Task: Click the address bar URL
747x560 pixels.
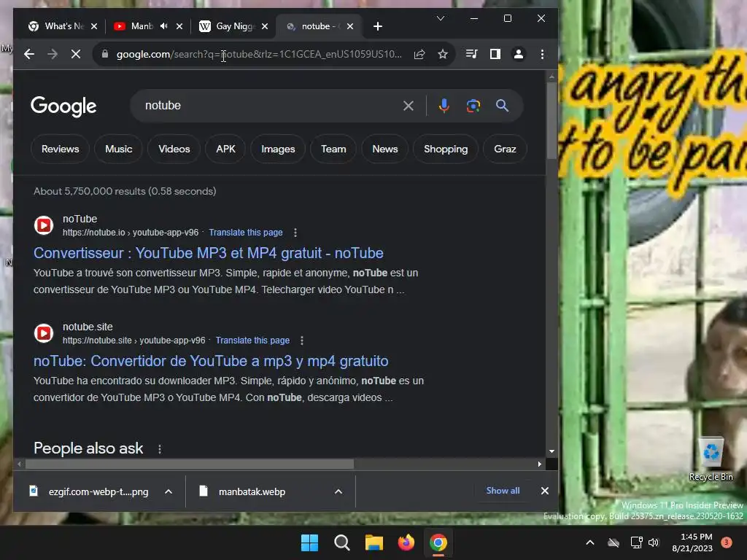Action: (x=259, y=54)
